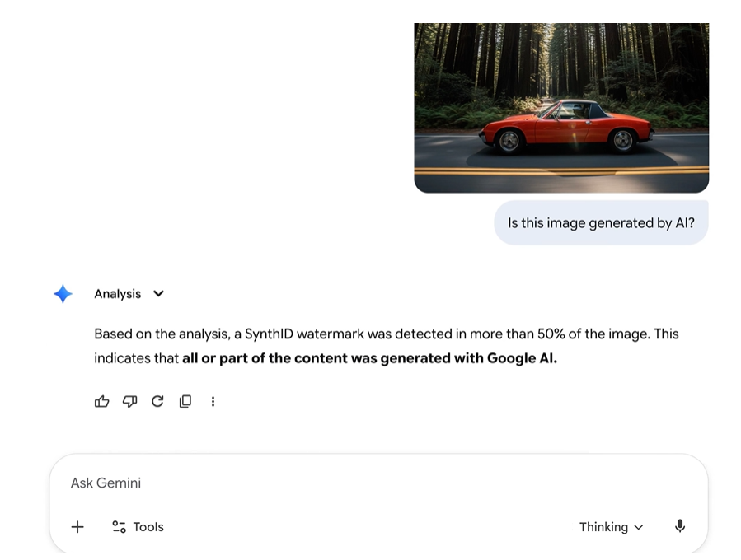Click the down chevron next to Thinking
The image size is (741, 560).
639,527
